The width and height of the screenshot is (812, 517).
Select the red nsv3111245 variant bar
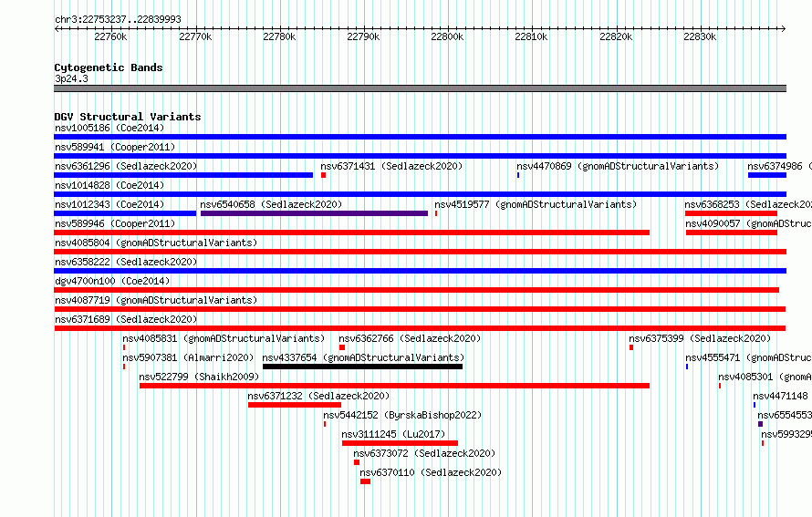(400, 443)
